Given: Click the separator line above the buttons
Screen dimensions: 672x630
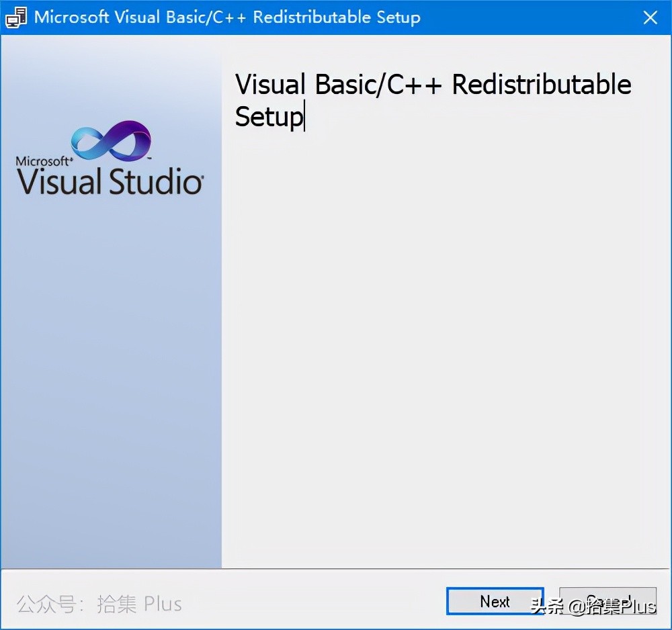Looking at the screenshot, I should point(336,569).
